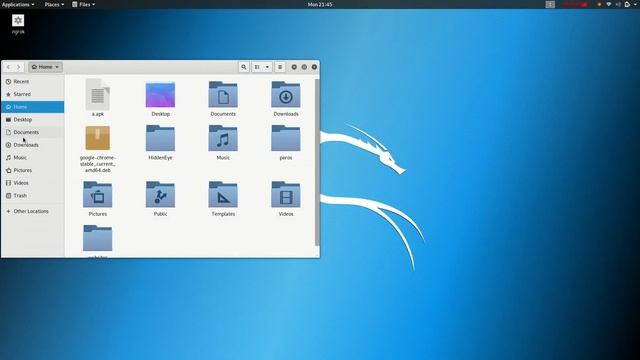Maximize the Files window
Screen dimensions: 640x360
(304, 67)
